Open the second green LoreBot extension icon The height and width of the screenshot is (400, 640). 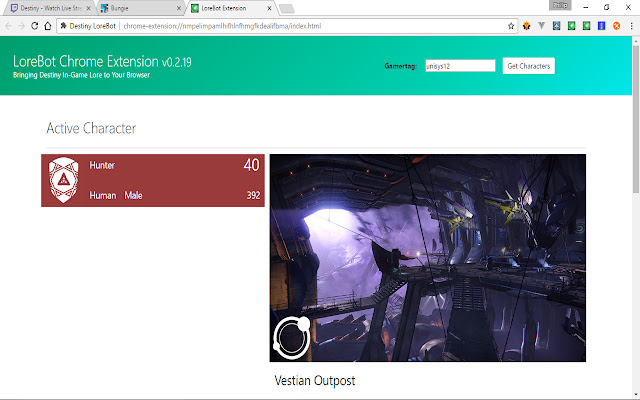tap(587, 26)
